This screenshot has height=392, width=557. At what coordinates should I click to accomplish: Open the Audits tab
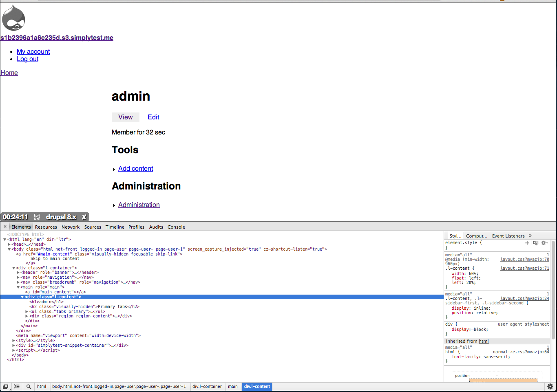[x=156, y=227]
